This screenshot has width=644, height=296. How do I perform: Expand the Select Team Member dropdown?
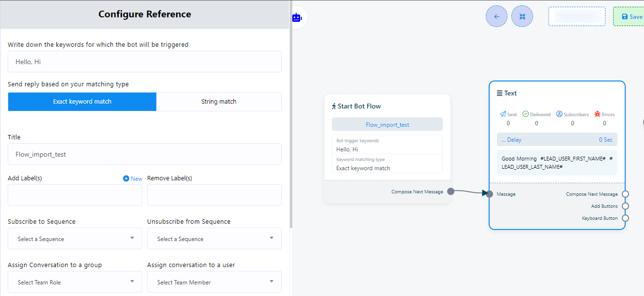(x=214, y=282)
